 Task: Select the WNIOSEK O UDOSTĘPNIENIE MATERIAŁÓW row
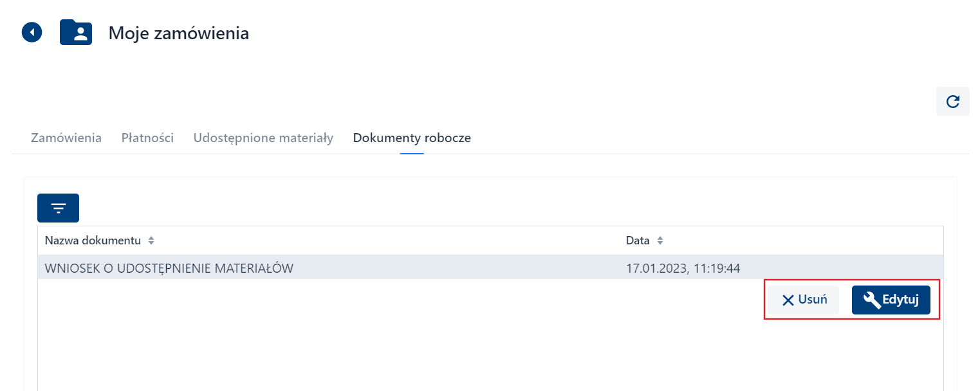169,268
